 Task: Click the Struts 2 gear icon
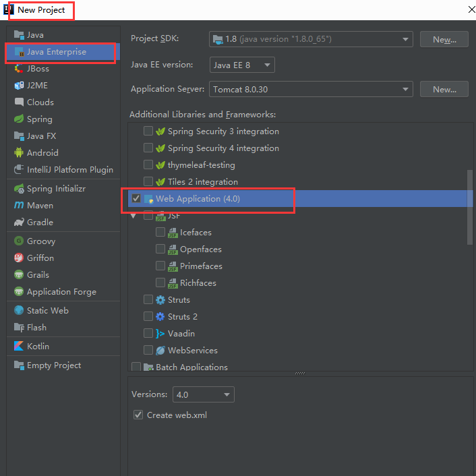(x=160, y=317)
